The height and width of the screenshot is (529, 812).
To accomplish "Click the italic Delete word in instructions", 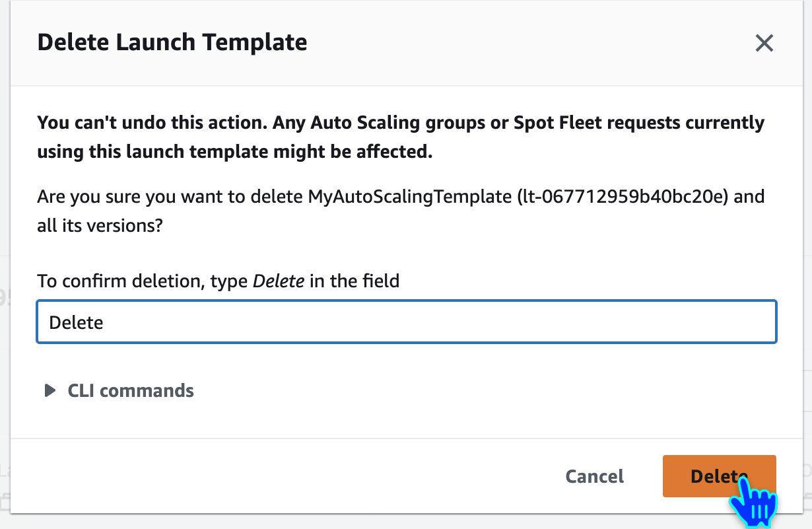I will (279, 281).
